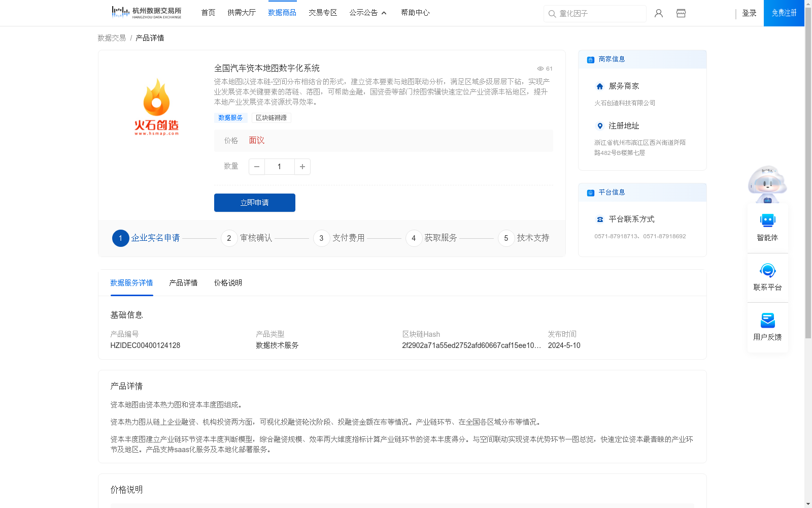Click product number HZIDEC00400124128
This screenshot has width=812, height=508.
click(145, 345)
